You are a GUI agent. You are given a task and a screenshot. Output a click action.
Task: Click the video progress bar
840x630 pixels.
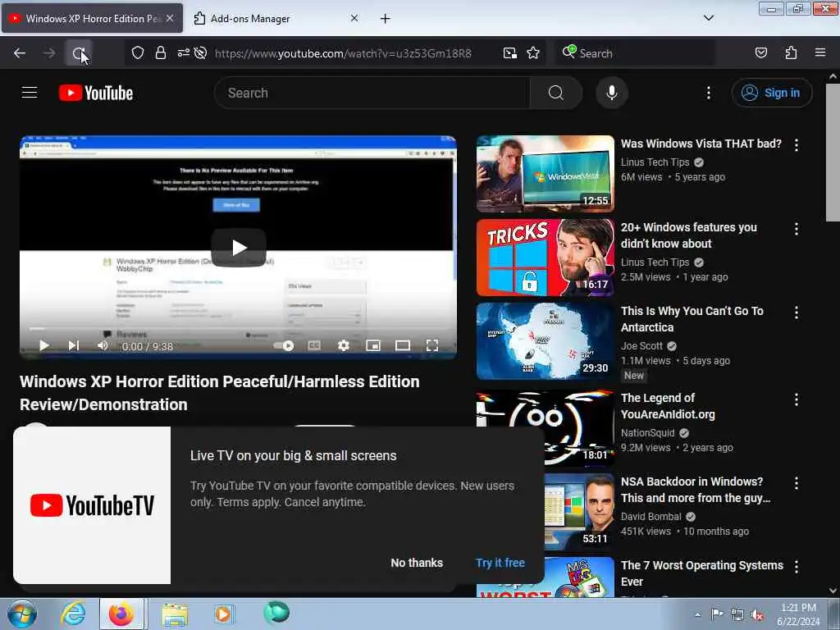(238, 328)
